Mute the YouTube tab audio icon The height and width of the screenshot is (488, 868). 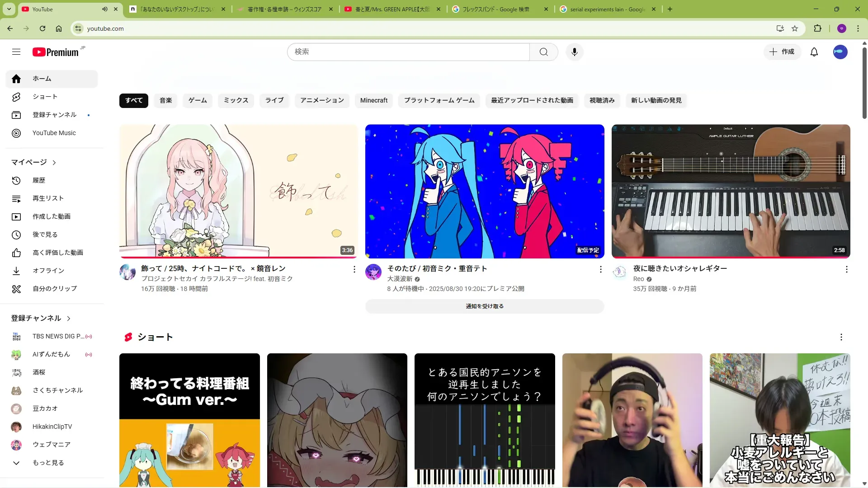point(105,9)
